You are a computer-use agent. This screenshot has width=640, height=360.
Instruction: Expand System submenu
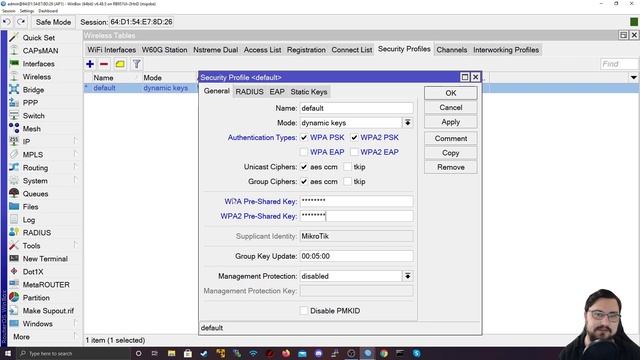(76, 180)
